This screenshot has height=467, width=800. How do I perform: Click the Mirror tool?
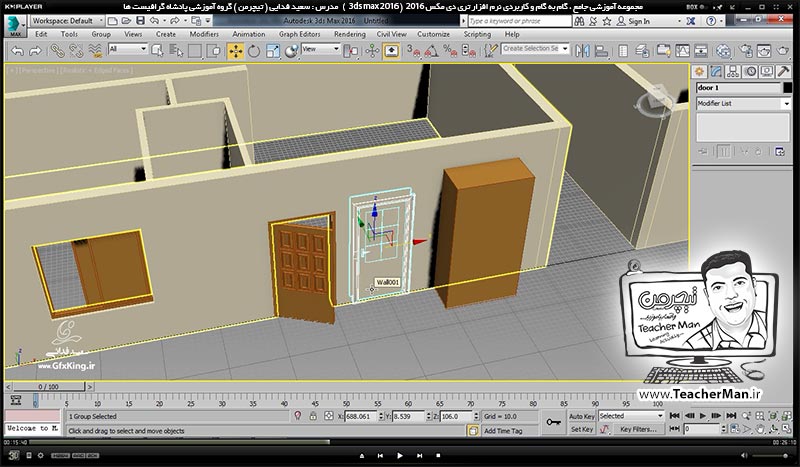click(x=583, y=51)
